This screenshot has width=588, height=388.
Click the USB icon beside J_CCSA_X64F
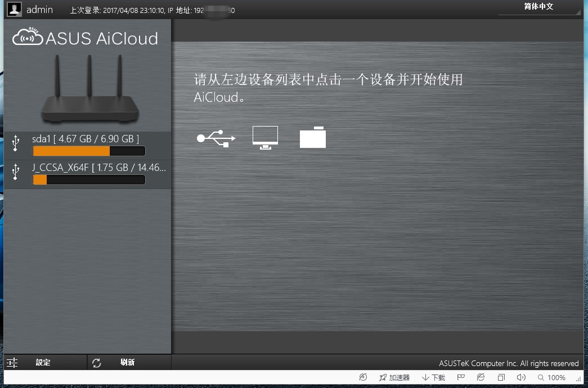pyautogui.click(x=15, y=172)
